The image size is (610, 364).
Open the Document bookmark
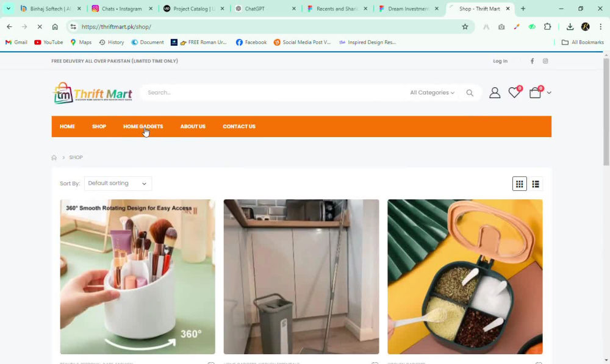point(148,43)
